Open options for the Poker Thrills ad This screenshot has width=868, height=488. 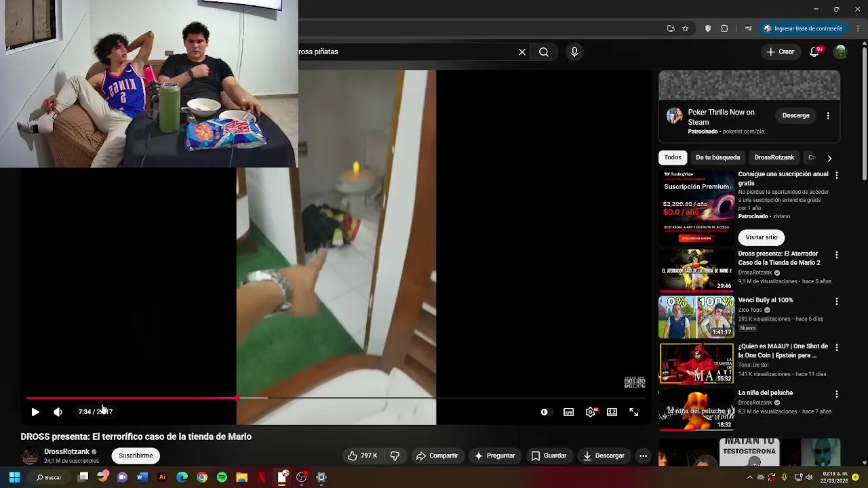[828, 116]
